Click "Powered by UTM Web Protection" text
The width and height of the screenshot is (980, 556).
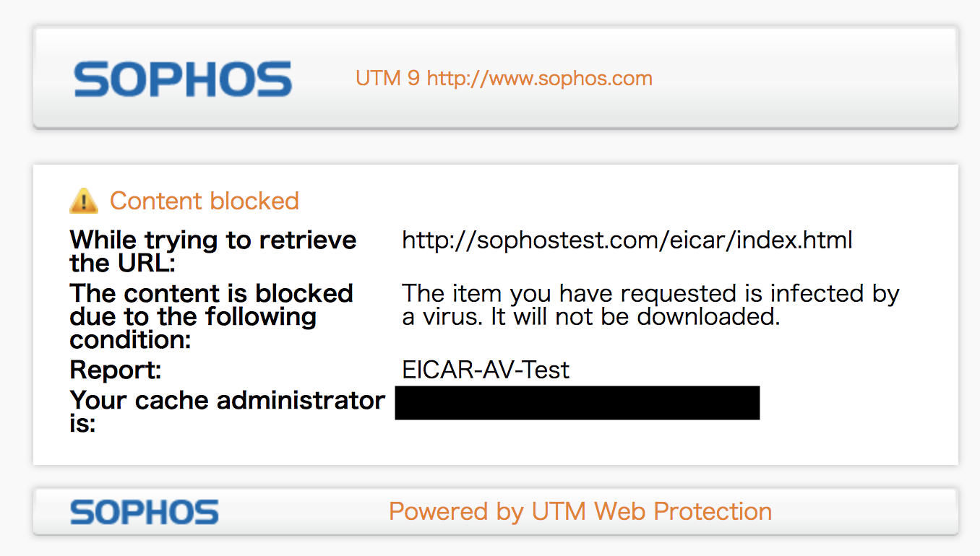pos(580,511)
